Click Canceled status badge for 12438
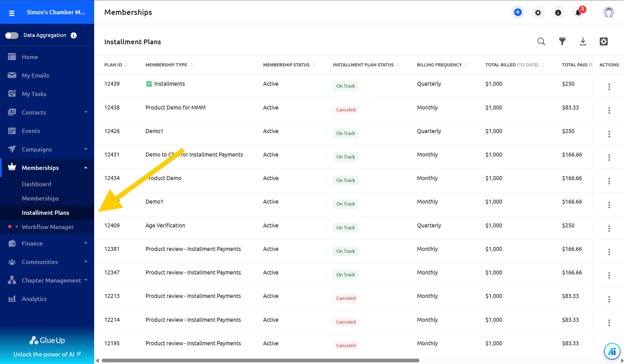The height and width of the screenshot is (364, 624). [346, 110]
